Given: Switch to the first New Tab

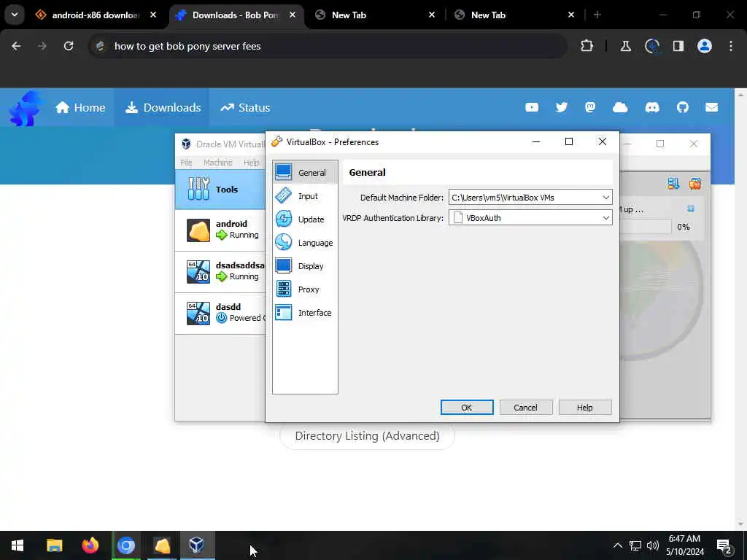Looking at the screenshot, I should click(x=375, y=15).
